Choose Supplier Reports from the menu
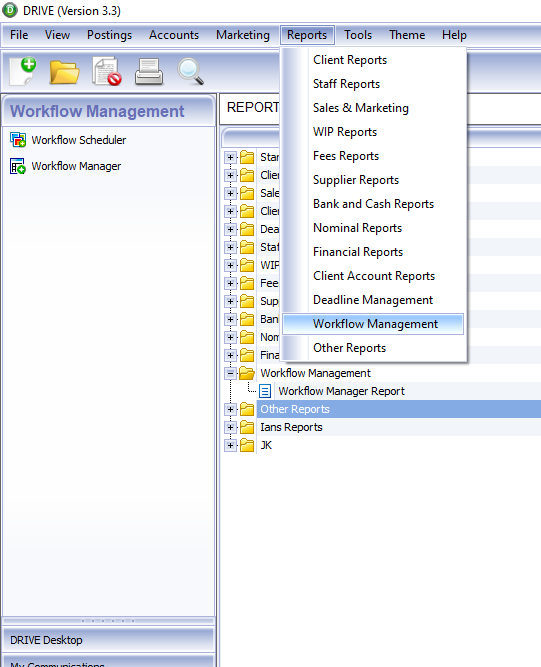The height and width of the screenshot is (667, 541). [374, 180]
